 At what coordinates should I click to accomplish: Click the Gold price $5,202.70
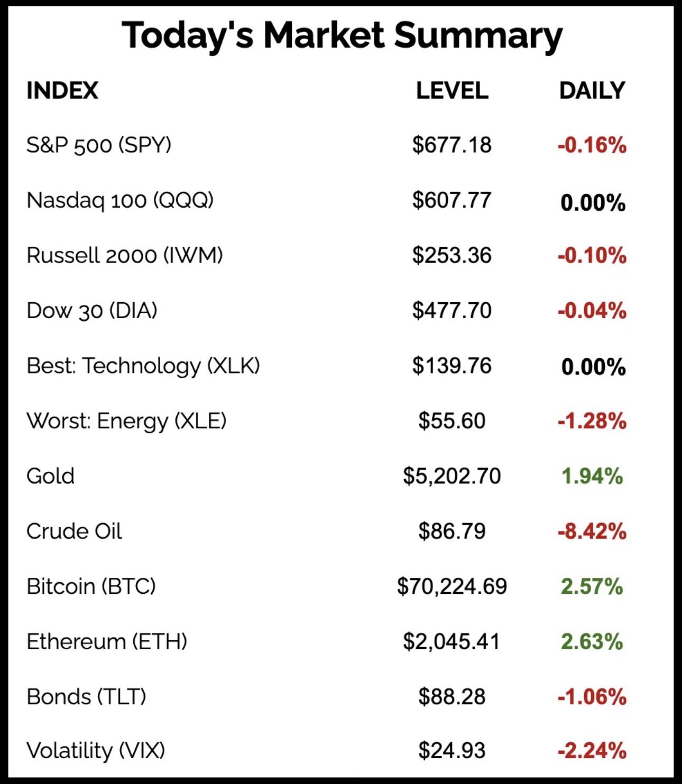(451, 476)
